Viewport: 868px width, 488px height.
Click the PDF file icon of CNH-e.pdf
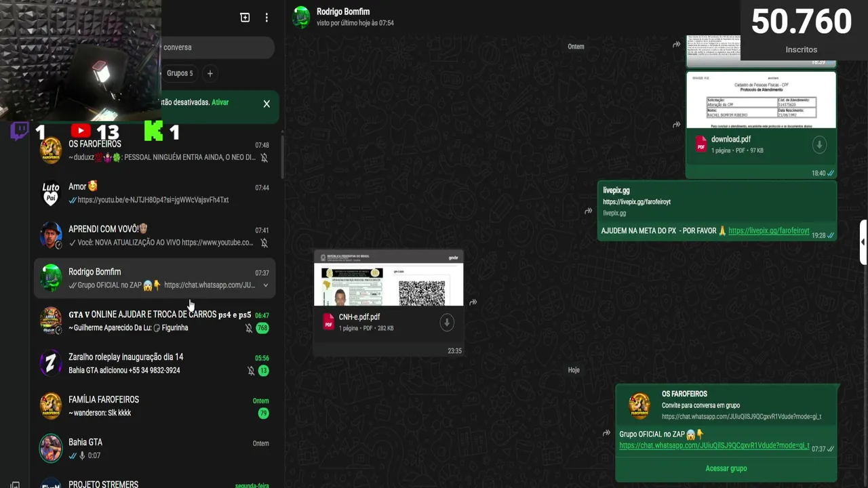coord(329,322)
